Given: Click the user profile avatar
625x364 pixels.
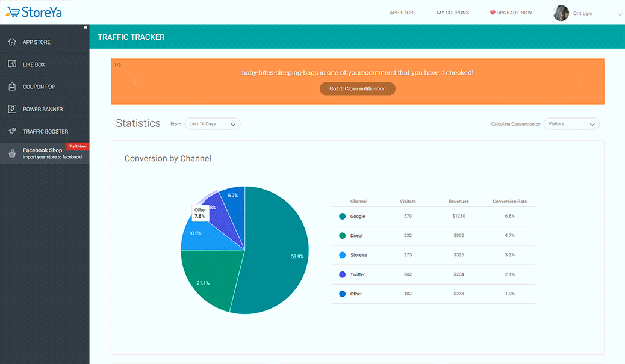Looking at the screenshot, I should tap(561, 13).
